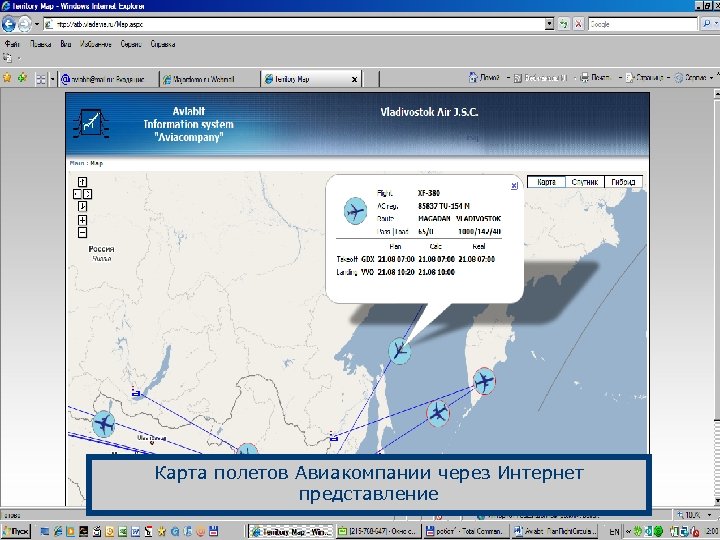Open the Справка menu
Image resolution: width=720 pixels, height=540 pixels.
(163, 44)
